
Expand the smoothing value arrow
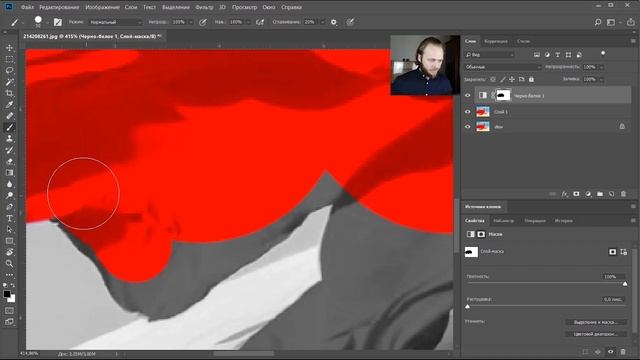pyautogui.click(x=322, y=22)
